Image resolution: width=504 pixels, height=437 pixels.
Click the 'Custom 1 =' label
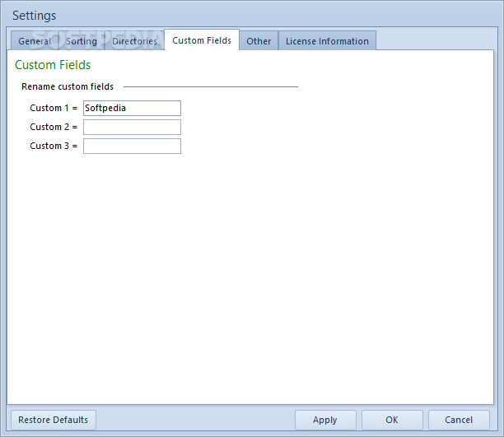(x=54, y=108)
